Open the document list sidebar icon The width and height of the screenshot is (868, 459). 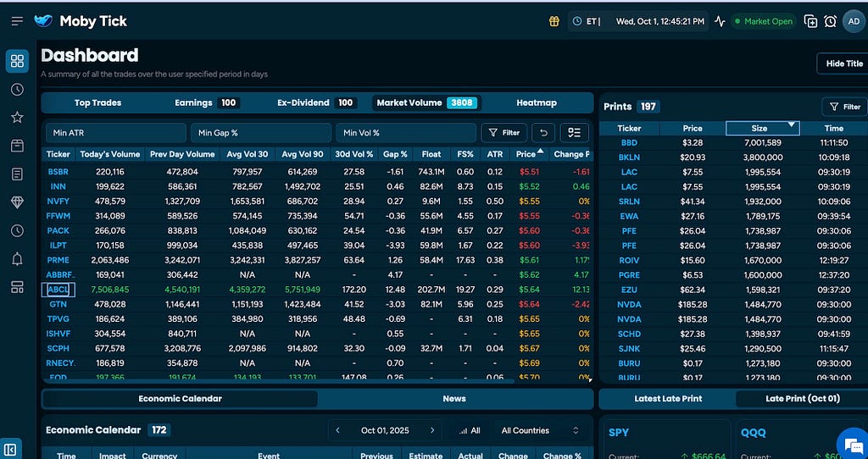click(x=17, y=174)
